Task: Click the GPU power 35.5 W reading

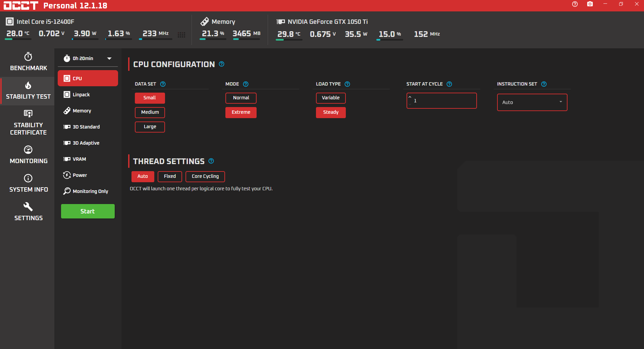Action: (x=356, y=34)
